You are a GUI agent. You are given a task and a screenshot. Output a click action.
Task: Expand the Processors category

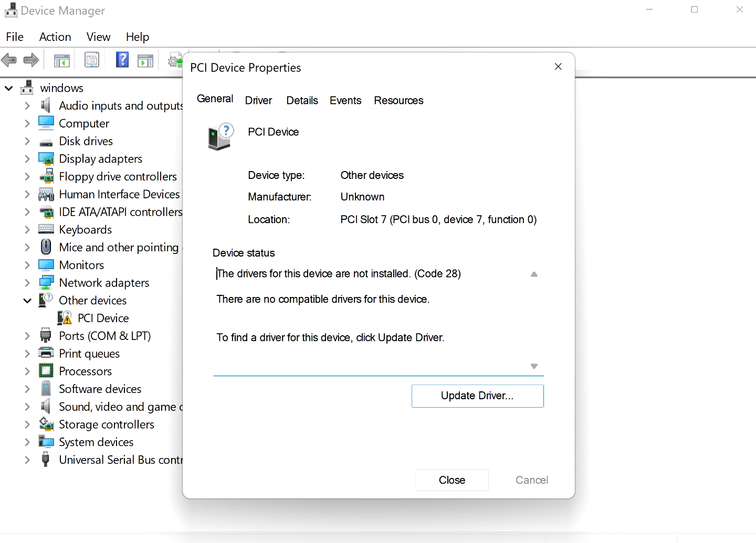point(27,371)
